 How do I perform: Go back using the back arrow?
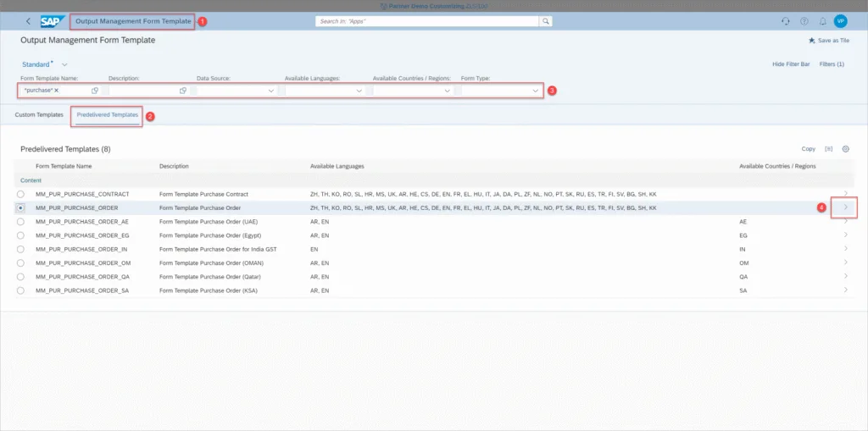[29, 21]
